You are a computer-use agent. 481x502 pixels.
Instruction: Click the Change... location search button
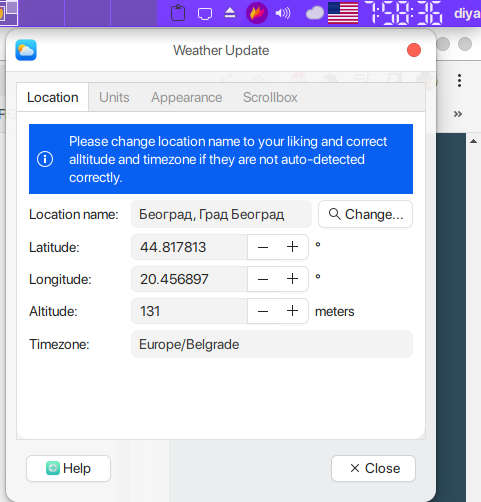click(365, 214)
